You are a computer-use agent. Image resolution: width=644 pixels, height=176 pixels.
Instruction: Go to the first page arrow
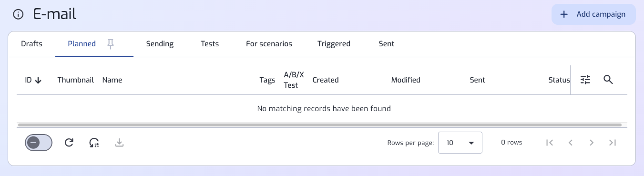pyautogui.click(x=550, y=142)
